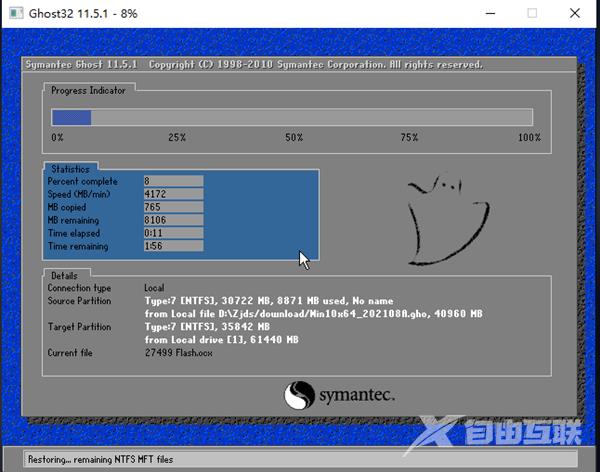Click the Time remaining value field

coord(172,246)
